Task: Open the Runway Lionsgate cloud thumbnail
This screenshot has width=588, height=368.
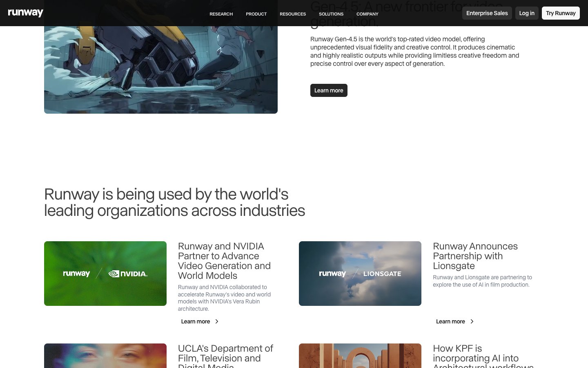Action: pyautogui.click(x=360, y=274)
